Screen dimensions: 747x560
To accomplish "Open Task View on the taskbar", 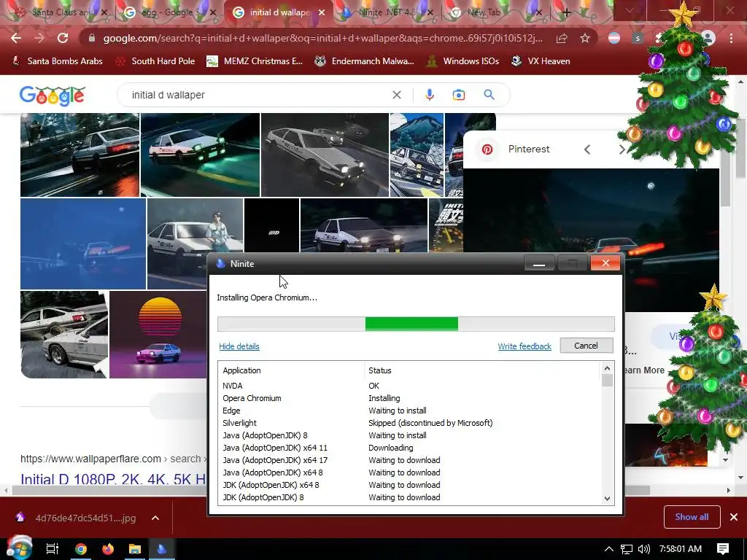I will pos(52,549).
